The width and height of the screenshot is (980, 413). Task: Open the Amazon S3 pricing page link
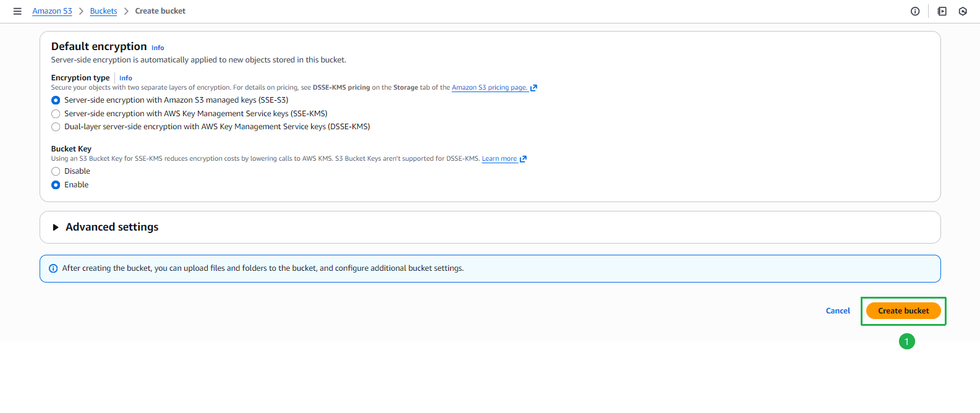[490, 88]
